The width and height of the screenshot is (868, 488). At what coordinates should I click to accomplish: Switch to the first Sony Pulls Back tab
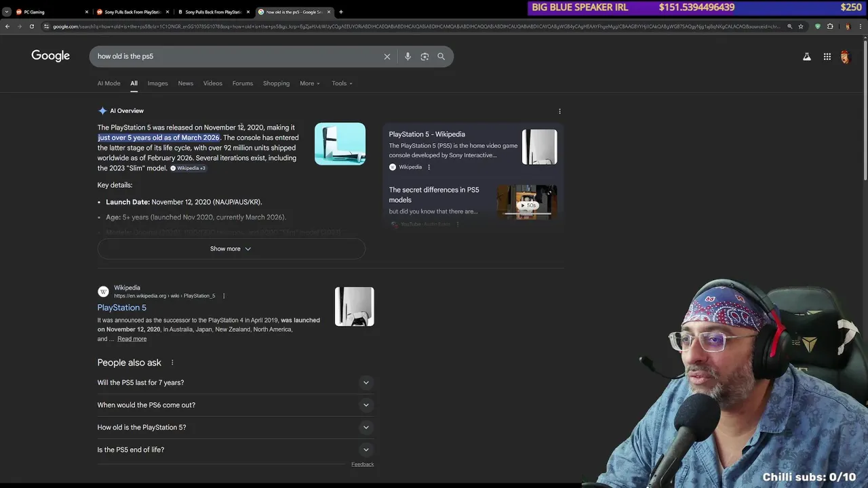[132, 12]
